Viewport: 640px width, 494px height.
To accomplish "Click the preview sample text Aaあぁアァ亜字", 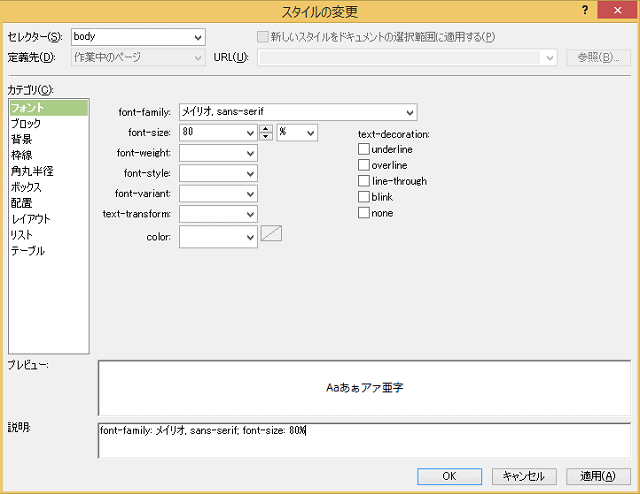I will (364, 387).
